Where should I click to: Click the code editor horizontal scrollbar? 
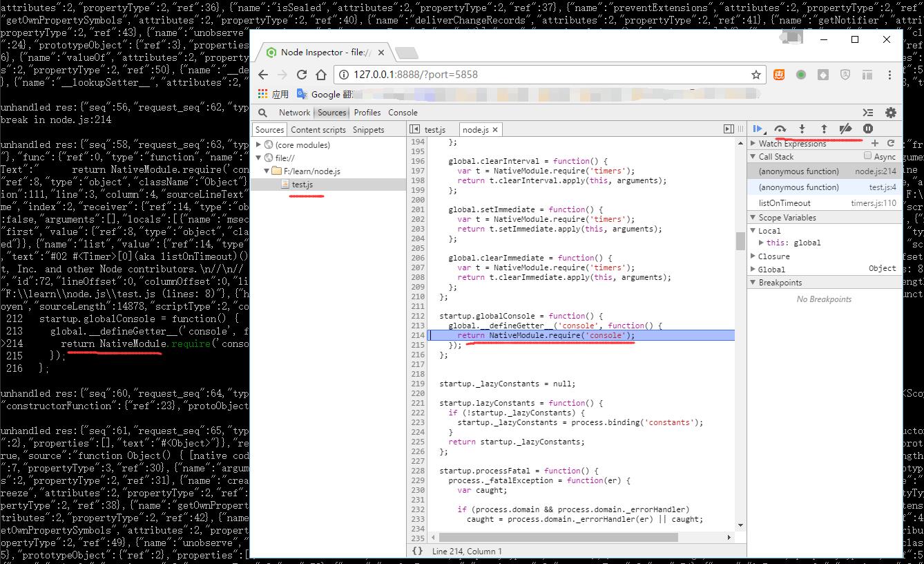pyautogui.click(x=558, y=537)
